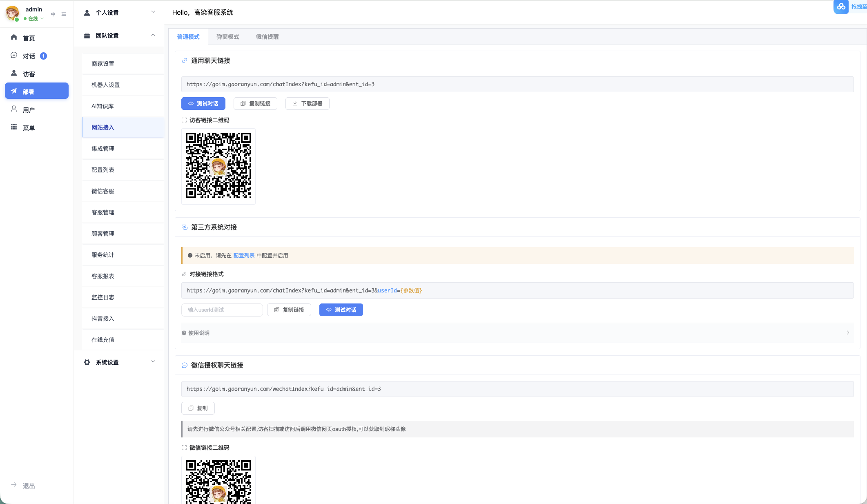Click the 退出 logout arrow icon

tap(14, 485)
